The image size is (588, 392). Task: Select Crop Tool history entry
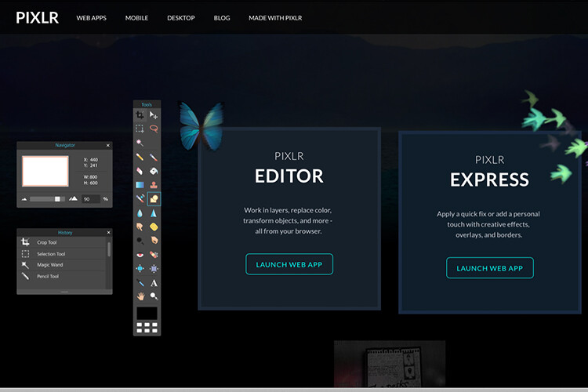62,242
